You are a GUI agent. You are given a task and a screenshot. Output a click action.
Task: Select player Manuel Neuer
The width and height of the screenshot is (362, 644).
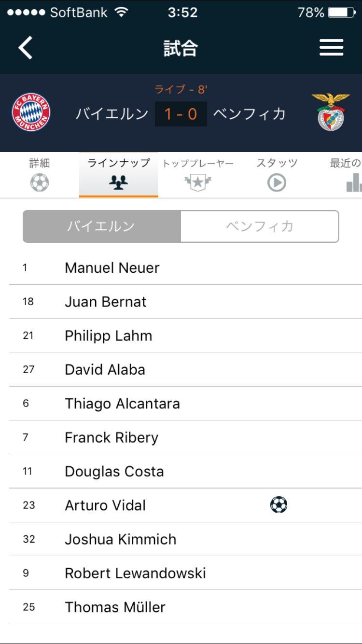(112, 268)
